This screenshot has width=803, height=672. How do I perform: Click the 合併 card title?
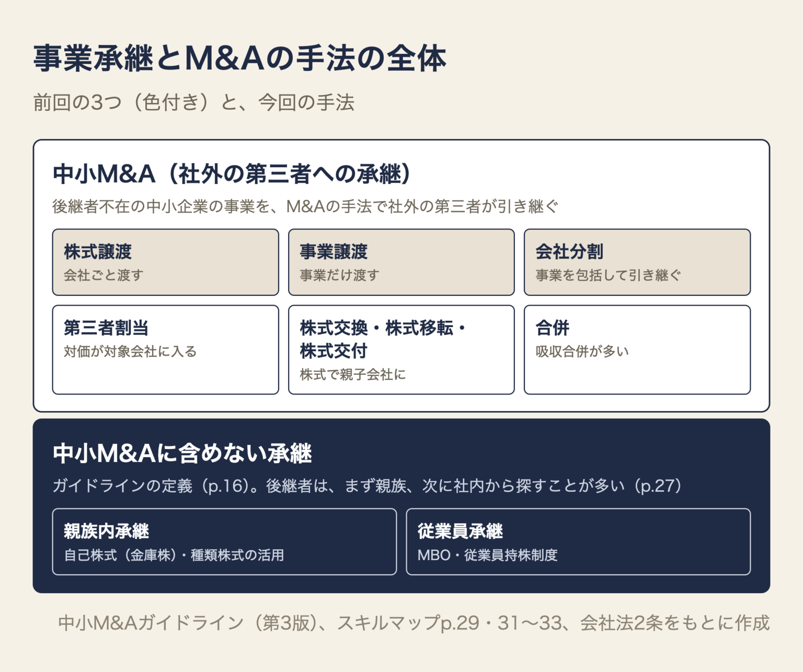553,328
